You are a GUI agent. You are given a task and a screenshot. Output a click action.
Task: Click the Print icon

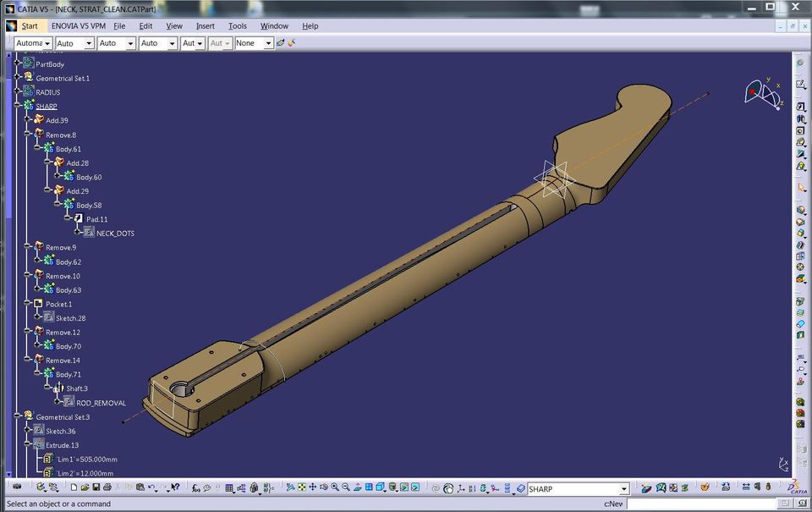(x=107, y=487)
